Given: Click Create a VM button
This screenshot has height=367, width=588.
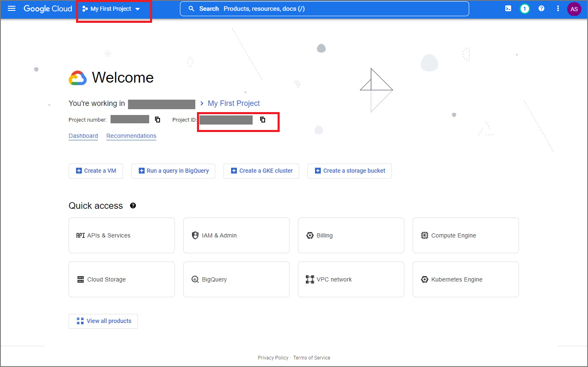Looking at the screenshot, I should (96, 171).
